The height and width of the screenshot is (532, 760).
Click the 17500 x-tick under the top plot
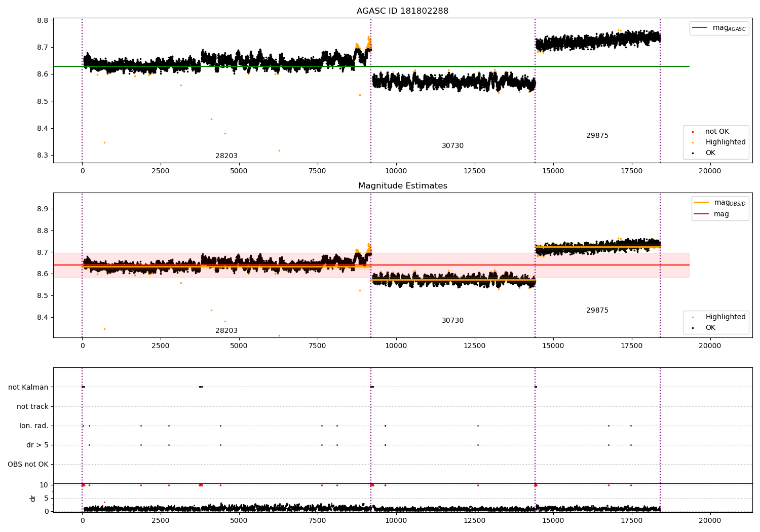click(632, 171)
